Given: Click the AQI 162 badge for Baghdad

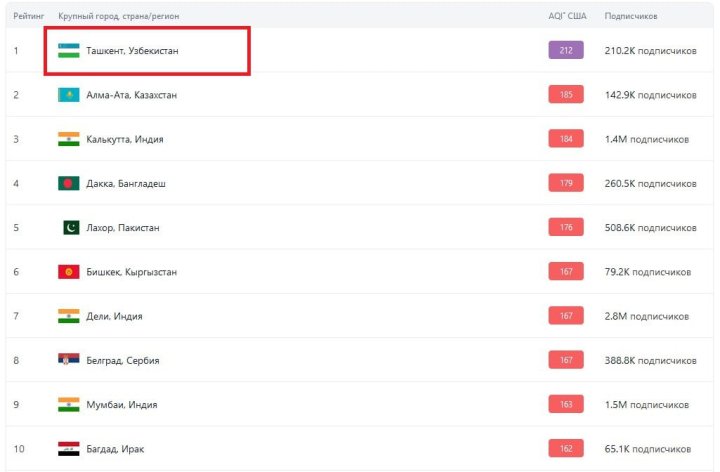Looking at the screenshot, I should [566, 449].
